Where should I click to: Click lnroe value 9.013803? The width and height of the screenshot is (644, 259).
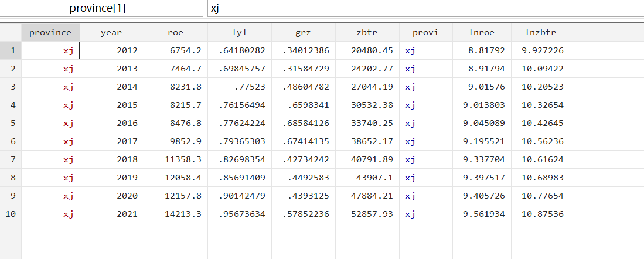(482, 105)
